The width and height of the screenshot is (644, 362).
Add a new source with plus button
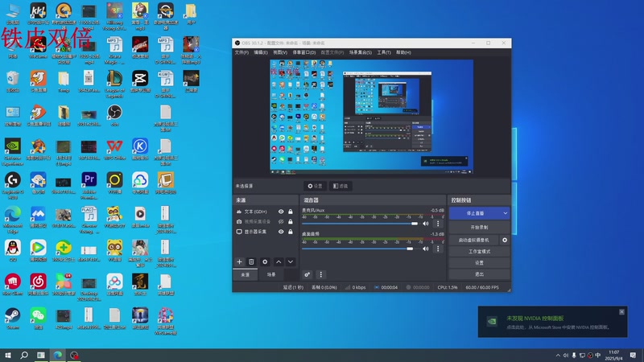click(239, 261)
